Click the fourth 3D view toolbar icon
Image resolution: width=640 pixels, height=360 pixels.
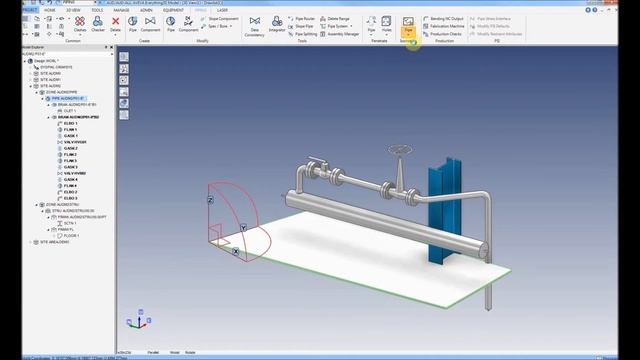(x=124, y=92)
